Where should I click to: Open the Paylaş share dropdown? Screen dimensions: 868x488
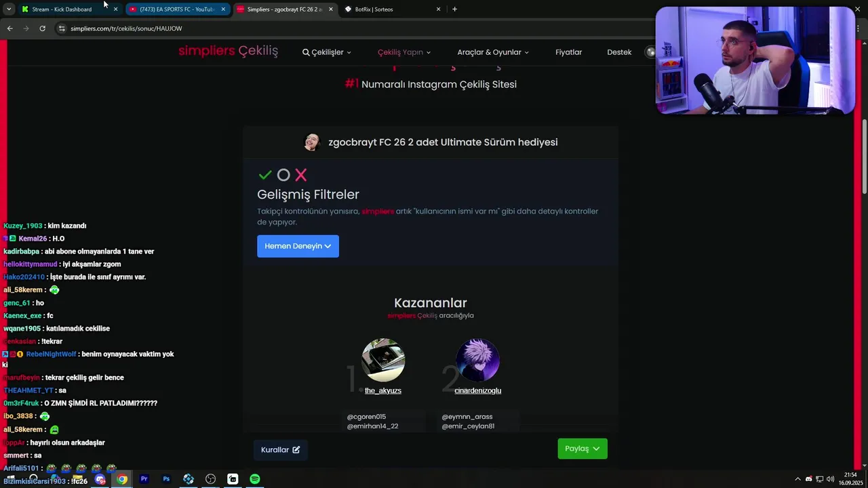[583, 449]
